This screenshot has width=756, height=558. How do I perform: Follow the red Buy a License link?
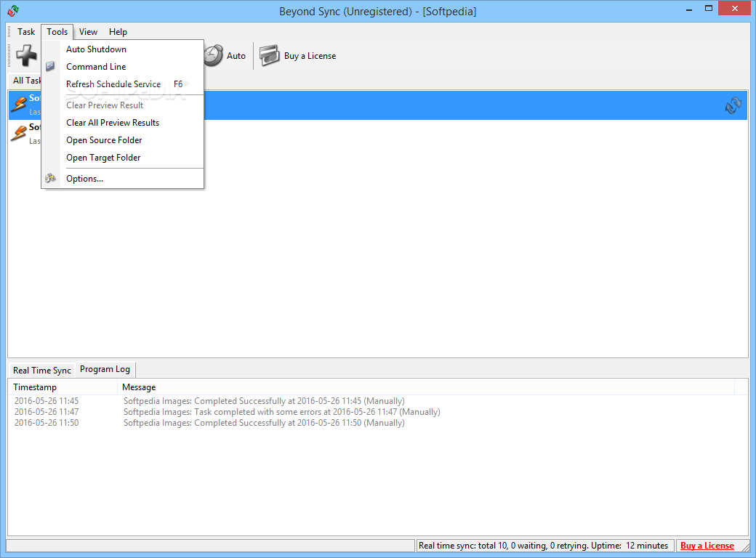coord(707,546)
